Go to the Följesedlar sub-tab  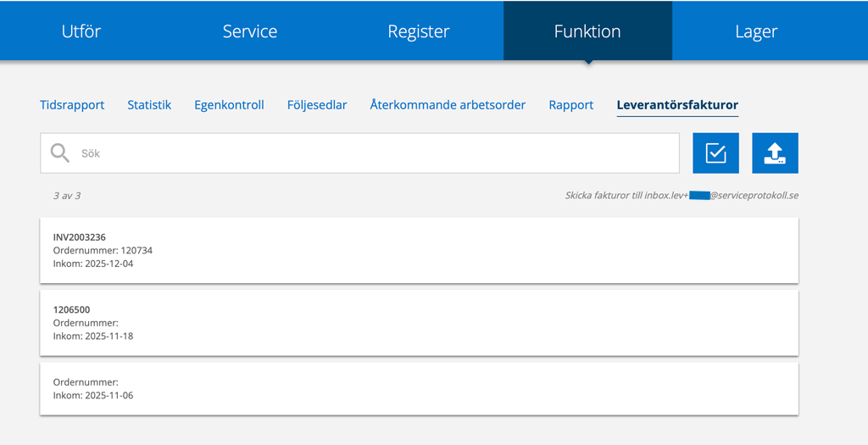[317, 105]
